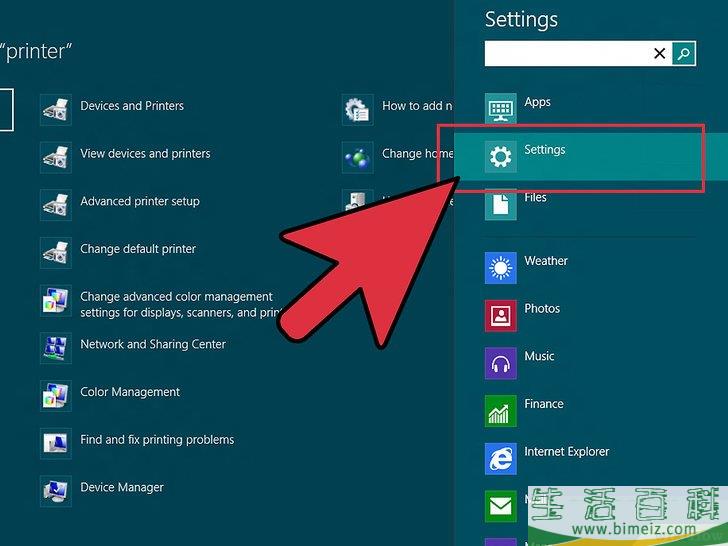This screenshot has width=728, height=546.
Task: Open Device Manager icon
Action: (x=56, y=490)
